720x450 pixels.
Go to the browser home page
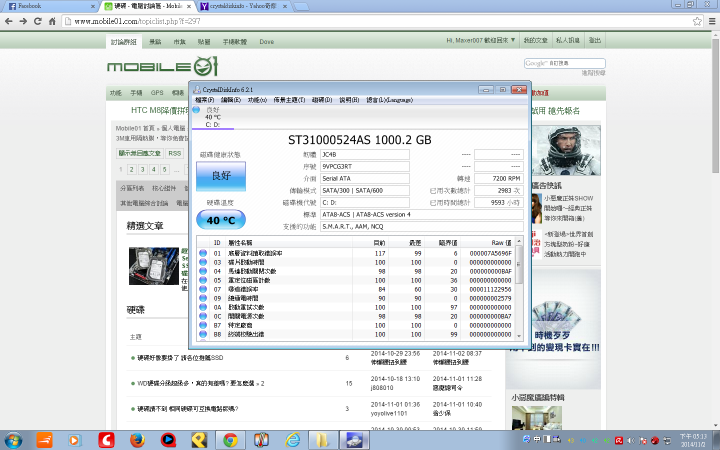coord(52,21)
